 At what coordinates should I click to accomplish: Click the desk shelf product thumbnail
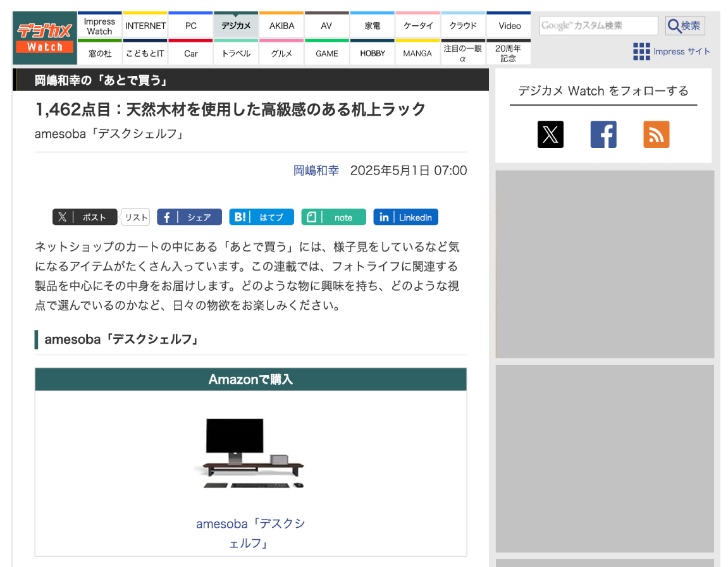250,453
